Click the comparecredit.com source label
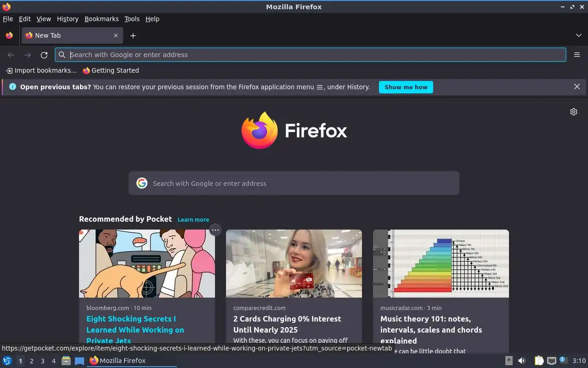588x368 pixels. [260, 308]
